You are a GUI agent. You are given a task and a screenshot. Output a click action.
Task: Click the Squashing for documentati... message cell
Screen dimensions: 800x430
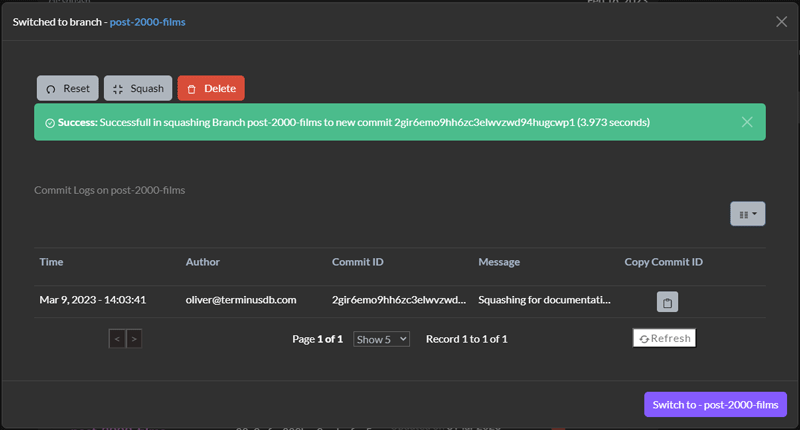[x=544, y=300]
